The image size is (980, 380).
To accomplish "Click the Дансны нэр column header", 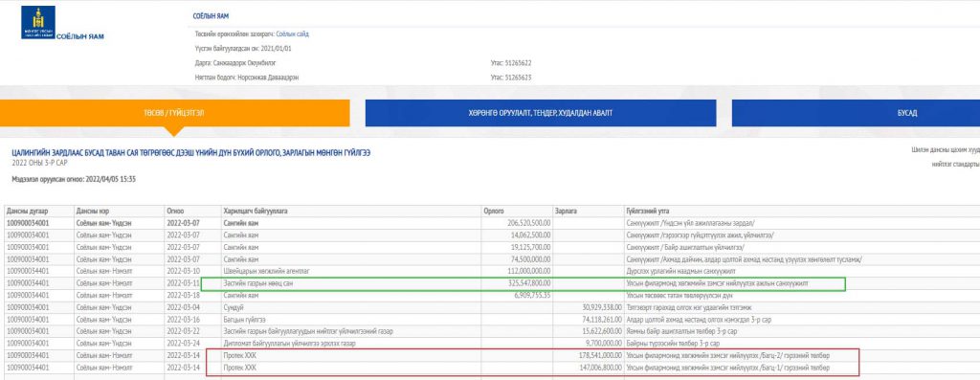I will (x=118, y=212).
